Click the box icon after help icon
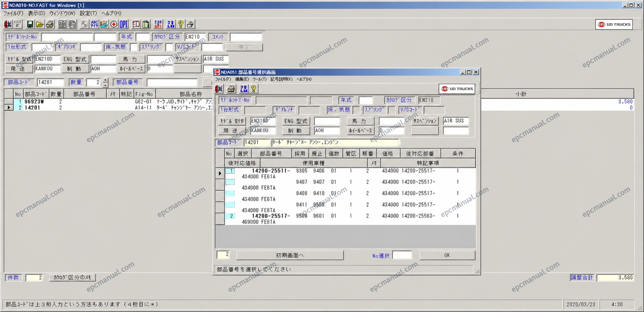Image resolution: width=644 pixels, height=312 pixels. coord(190,24)
